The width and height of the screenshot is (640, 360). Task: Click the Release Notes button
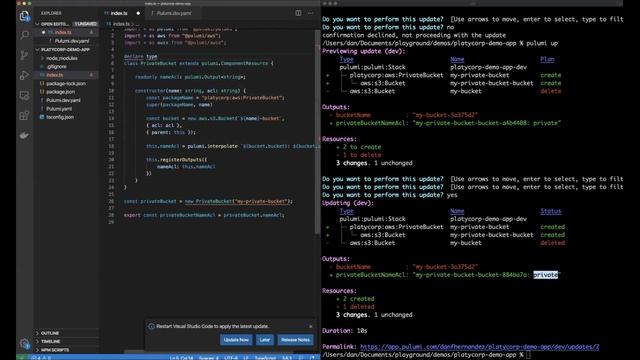point(295,340)
